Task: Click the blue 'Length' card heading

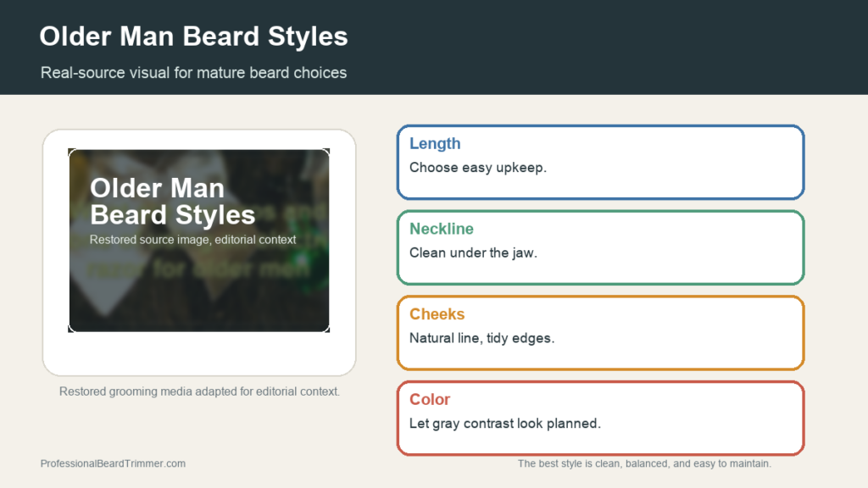Action: [435, 143]
